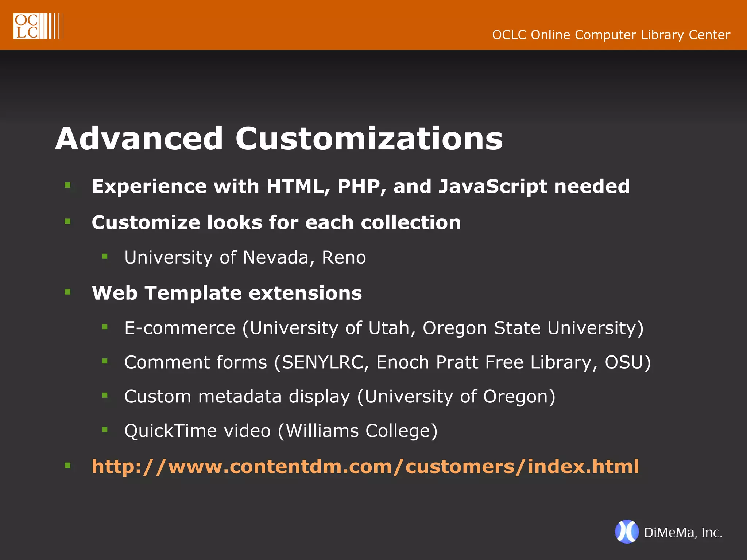This screenshot has height=560, width=747.
Task: Select the 'Advanced Customizations' slide title
Action: click(279, 139)
